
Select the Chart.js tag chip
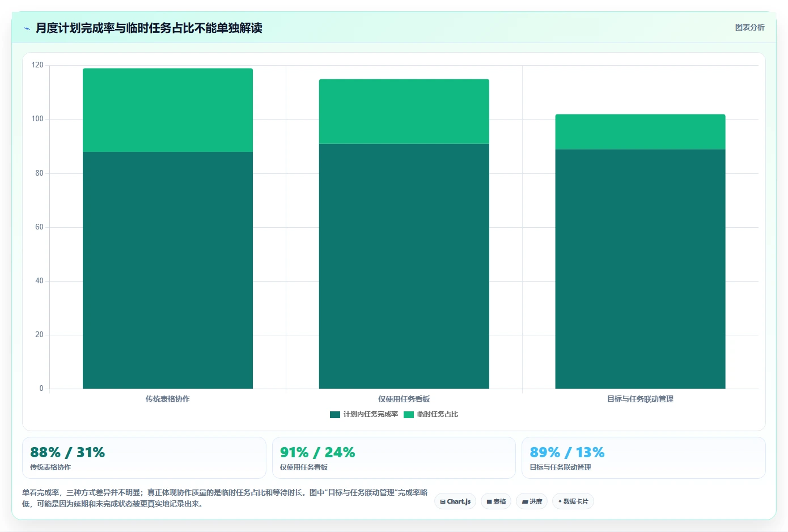(455, 501)
